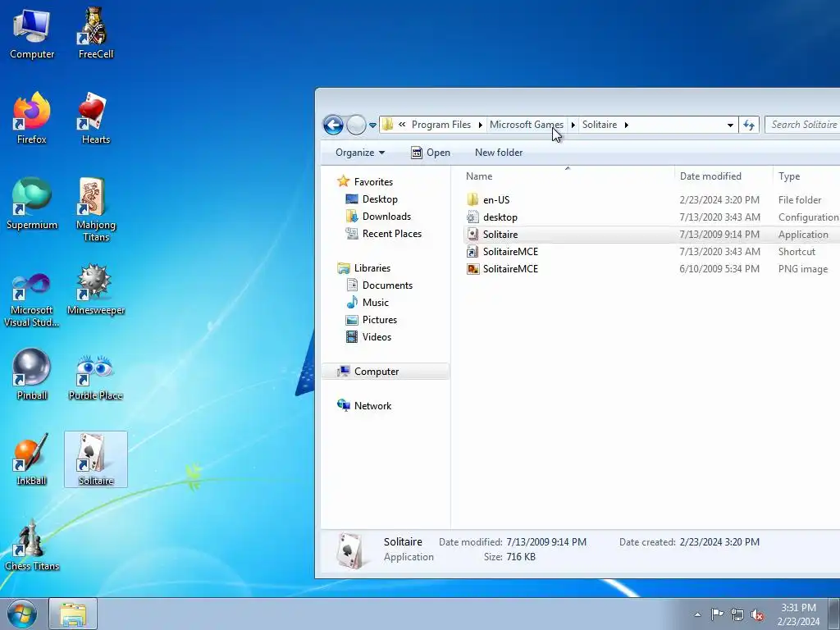Click the Refresh button beside address bar
Image resolution: width=840 pixels, height=630 pixels.
click(x=748, y=125)
